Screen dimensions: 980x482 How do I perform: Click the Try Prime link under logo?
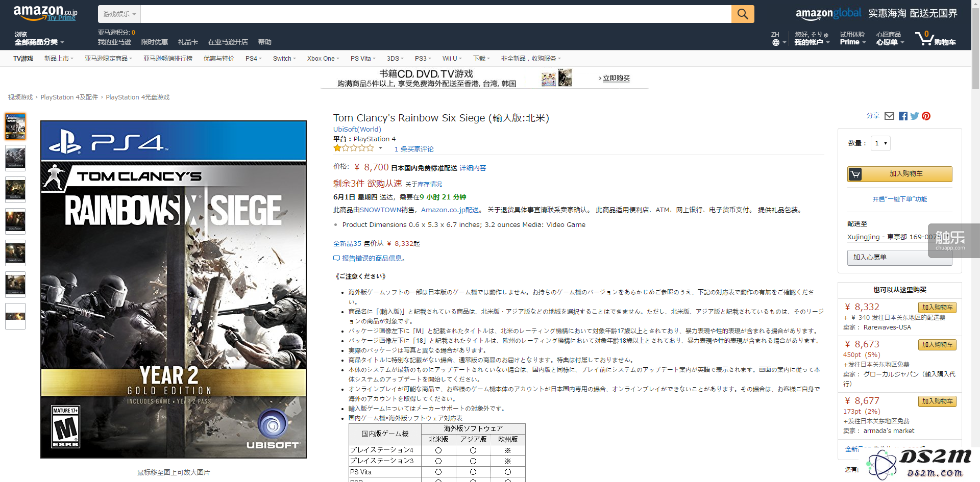[x=62, y=18]
